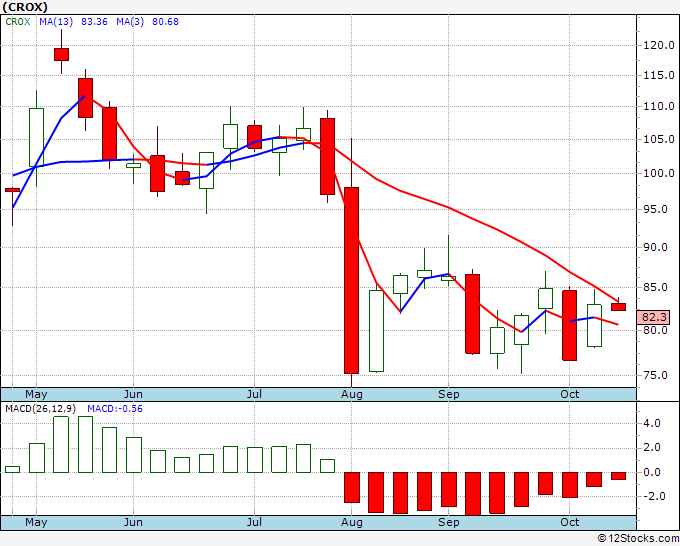Select Jun on the MACD panel's time axis
Image resolution: width=680 pixels, height=546 pixels.
point(133,523)
